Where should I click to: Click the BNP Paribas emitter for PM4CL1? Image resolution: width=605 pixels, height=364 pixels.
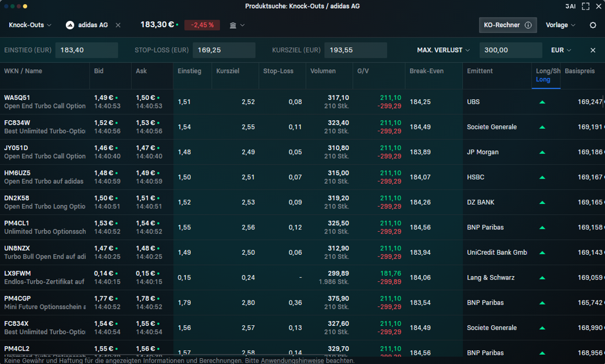(x=485, y=227)
